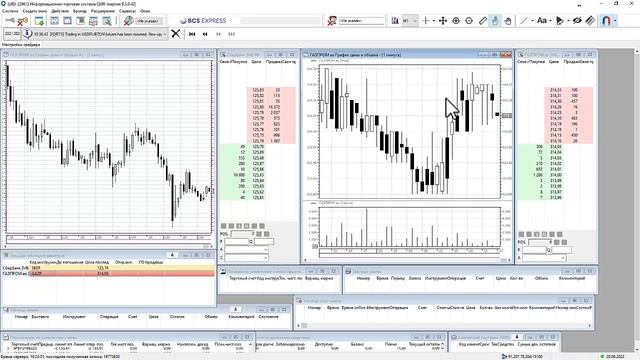Select the shapes drawing tool
This screenshot has width=640, height=360.
(560, 20)
